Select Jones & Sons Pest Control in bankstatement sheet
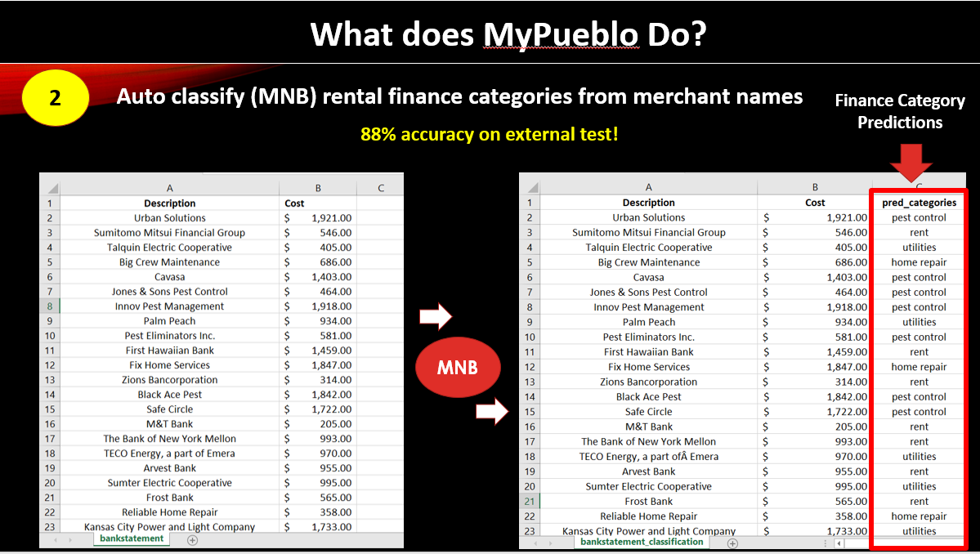The height and width of the screenshot is (554, 980). [169, 292]
